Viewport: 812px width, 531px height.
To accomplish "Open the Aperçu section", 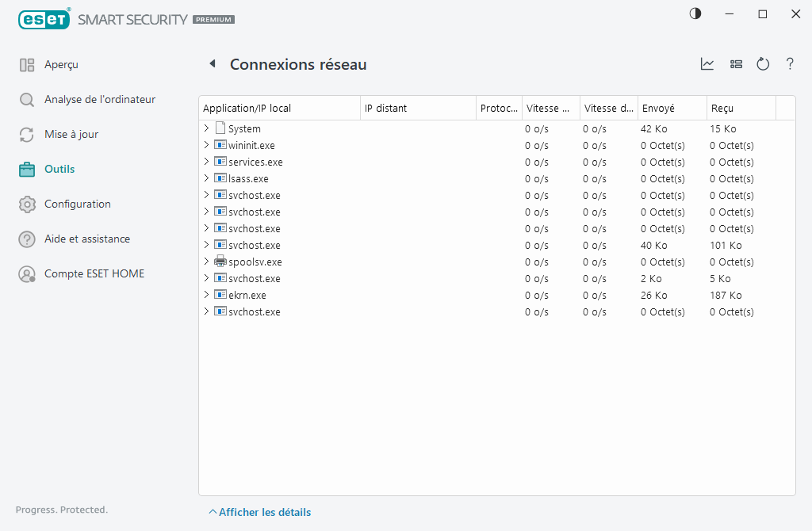I will pos(61,65).
